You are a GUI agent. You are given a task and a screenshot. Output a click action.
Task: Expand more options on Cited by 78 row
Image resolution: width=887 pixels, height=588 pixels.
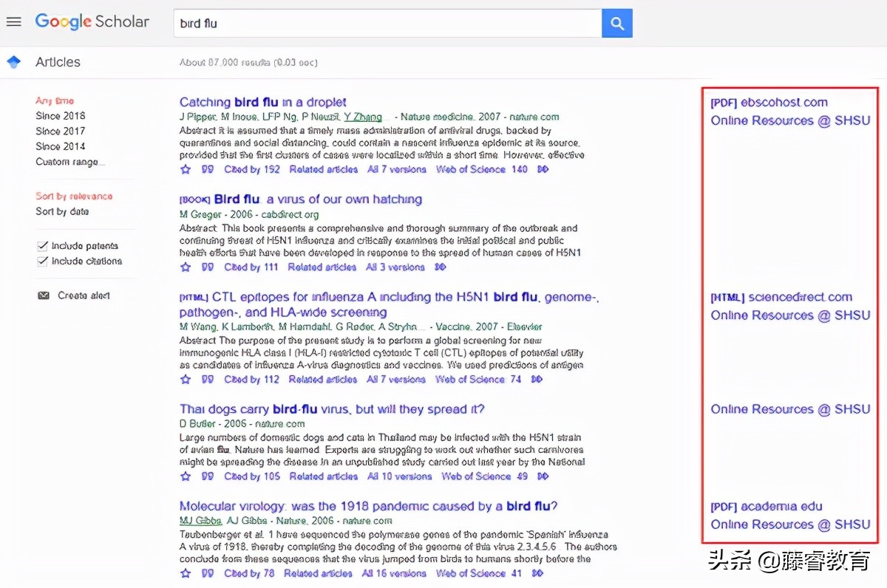click(537, 573)
